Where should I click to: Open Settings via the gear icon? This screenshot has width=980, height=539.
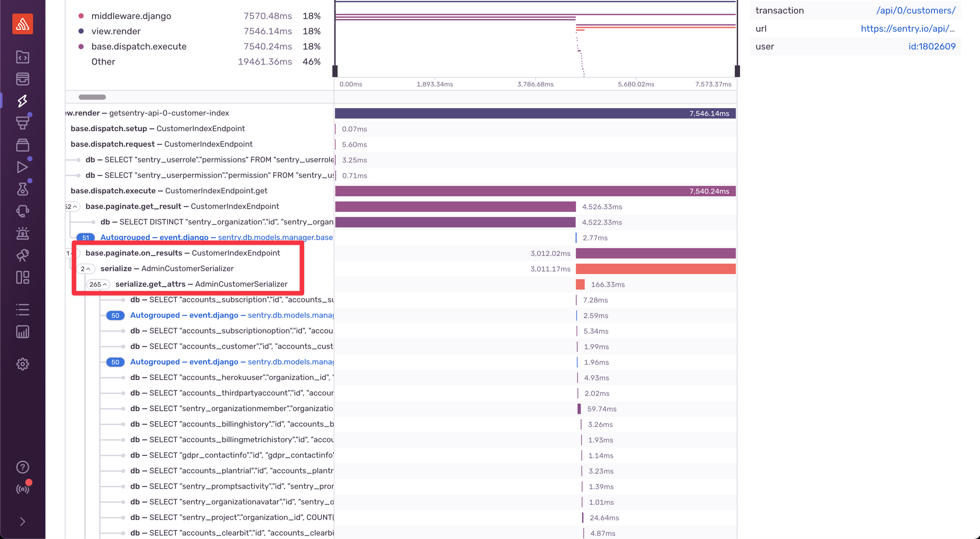point(23,364)
